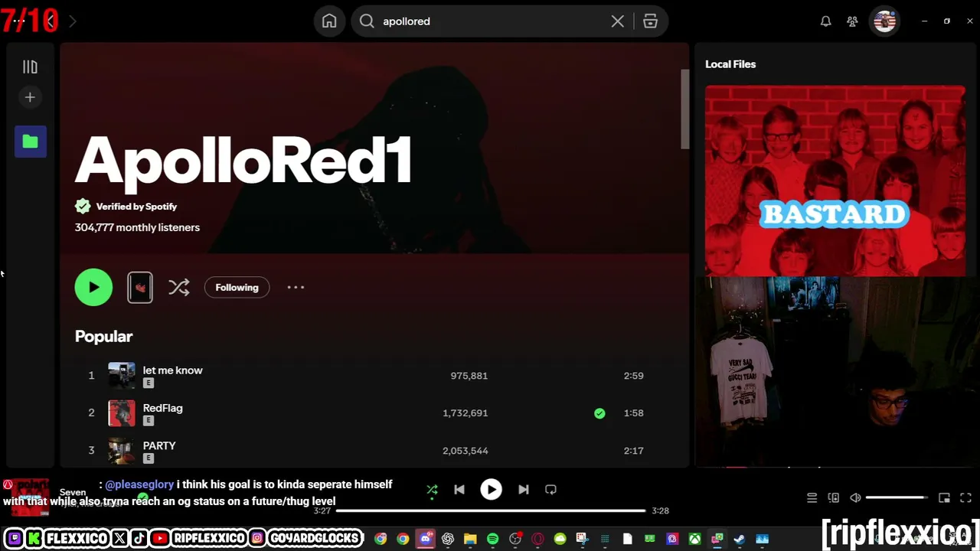Clear the apollored search text
The image size is (980, 551).
click(x=617, y=21)
